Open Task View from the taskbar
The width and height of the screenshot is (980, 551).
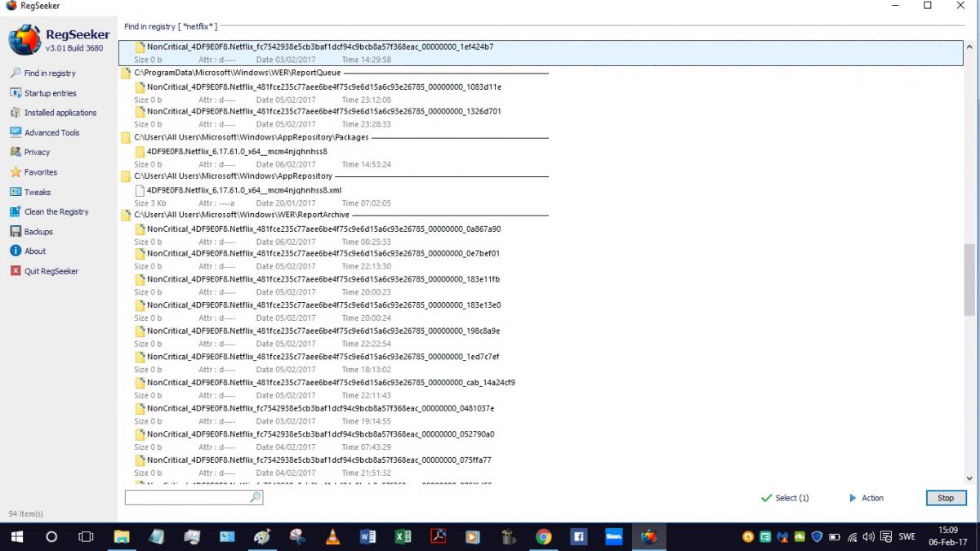86,536
